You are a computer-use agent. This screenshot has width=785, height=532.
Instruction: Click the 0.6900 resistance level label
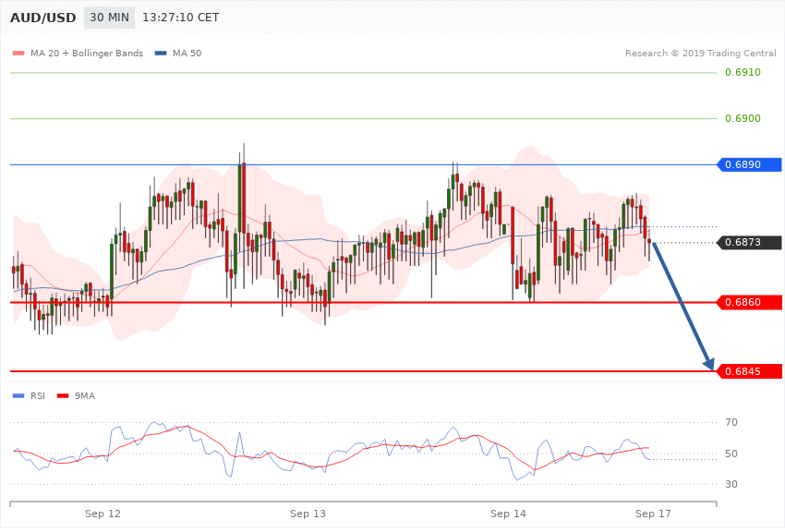pos(743,118)
